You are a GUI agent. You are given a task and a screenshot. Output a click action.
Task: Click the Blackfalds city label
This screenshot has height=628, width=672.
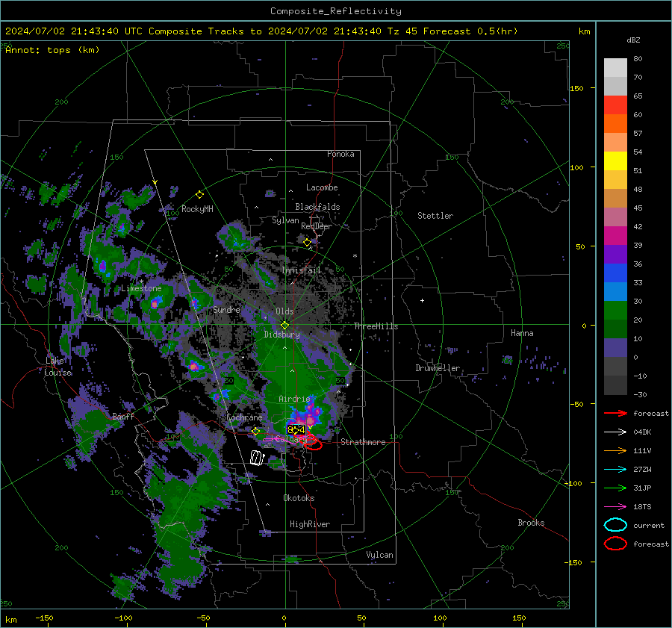coord(317,207)
